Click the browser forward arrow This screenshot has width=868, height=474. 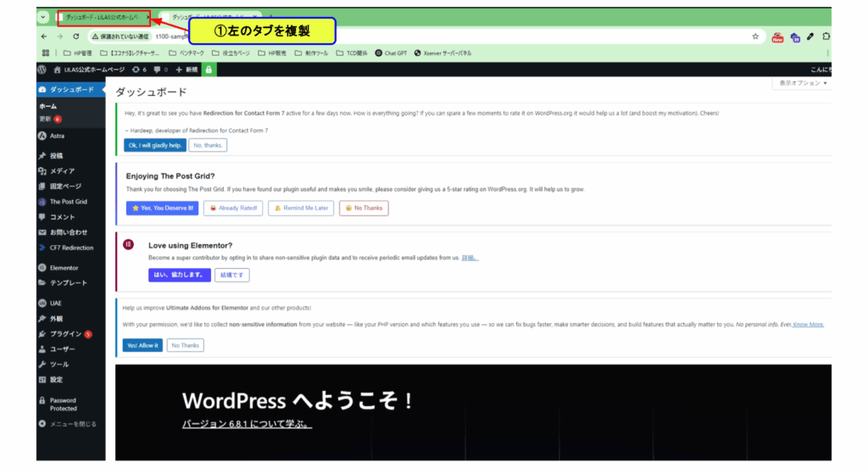pyautogui.click(x=60, y=36)
